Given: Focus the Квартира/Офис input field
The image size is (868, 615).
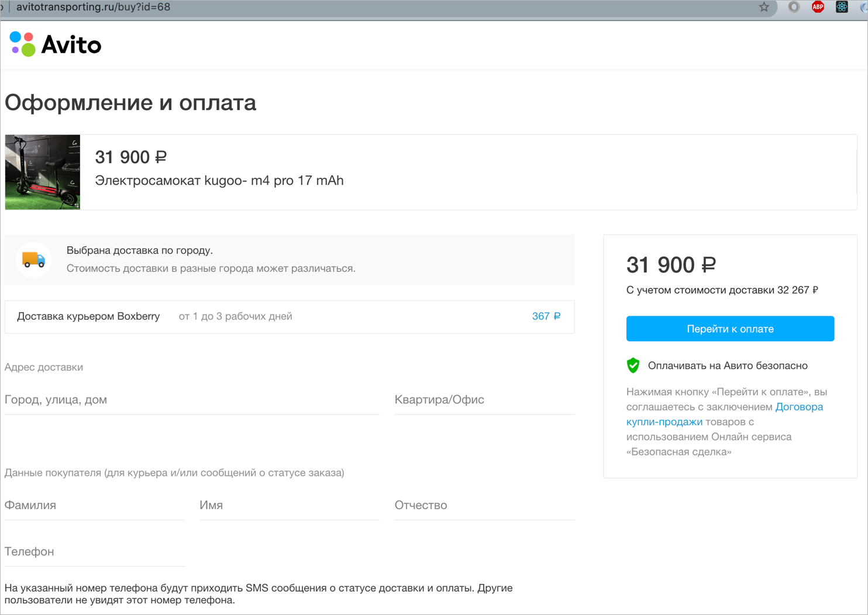Looking at the screenshot, I should (x=484, y=400).
